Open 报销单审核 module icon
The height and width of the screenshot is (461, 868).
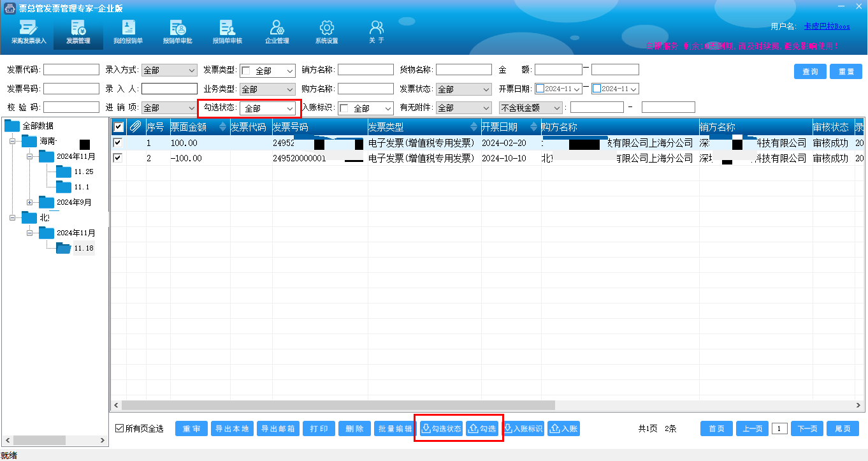tap(228, 32)
